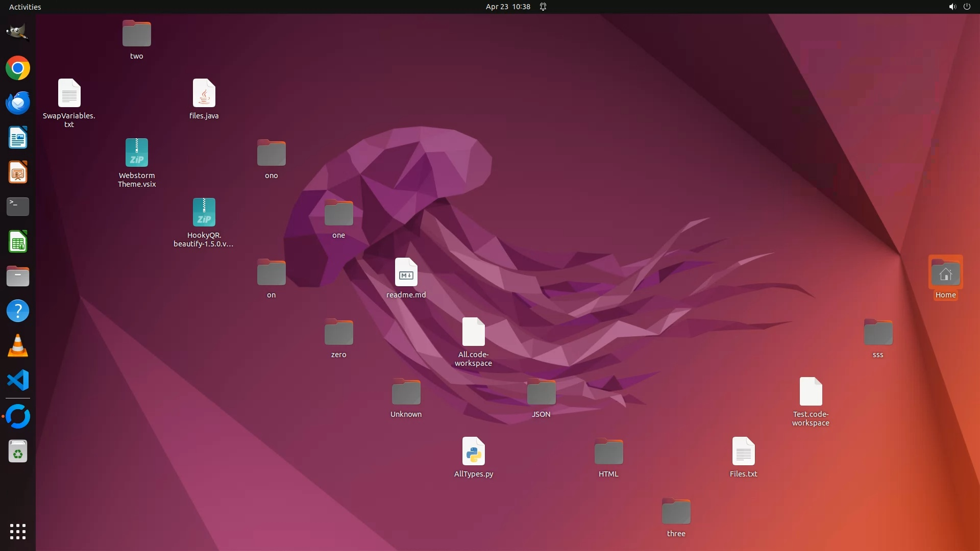Screen dimensions: 980x551
Task: Open the date and time menu
Action: click(507, 7)
